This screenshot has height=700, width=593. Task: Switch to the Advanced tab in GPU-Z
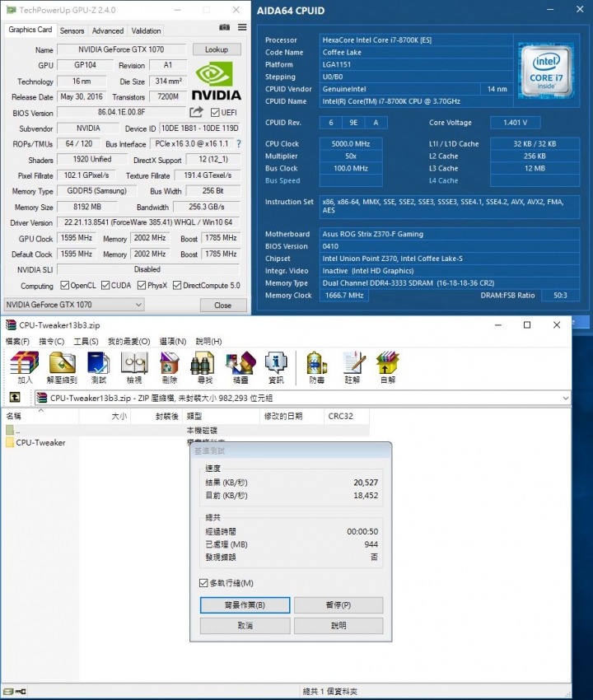(108, 30)
